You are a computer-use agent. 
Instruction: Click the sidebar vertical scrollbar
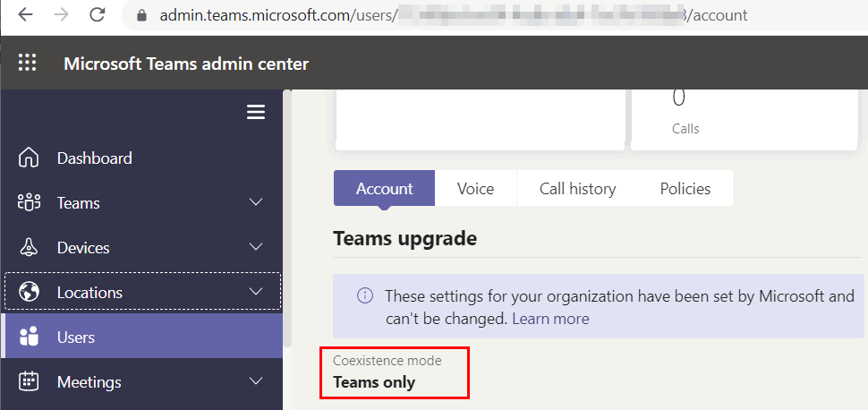(x=286, y=218)
